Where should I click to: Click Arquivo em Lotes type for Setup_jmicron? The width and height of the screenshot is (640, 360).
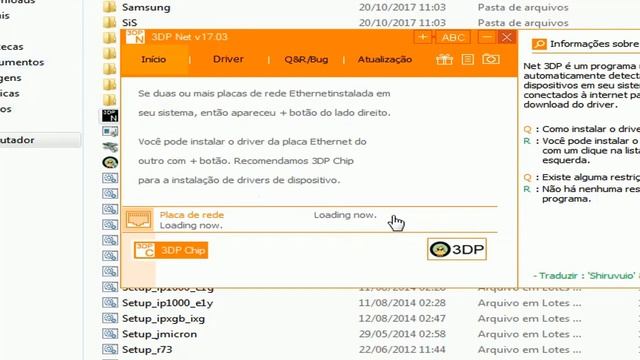click(529, 334)
